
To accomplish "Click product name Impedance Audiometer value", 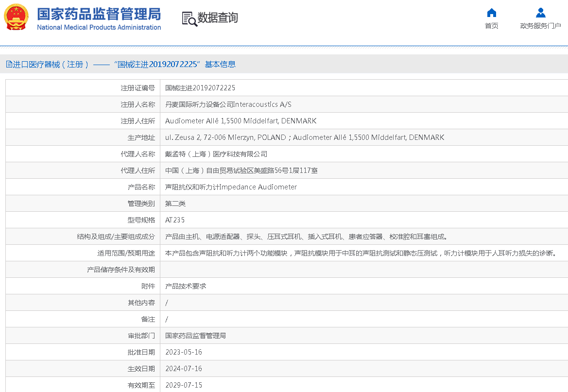I will coord(231,187).
